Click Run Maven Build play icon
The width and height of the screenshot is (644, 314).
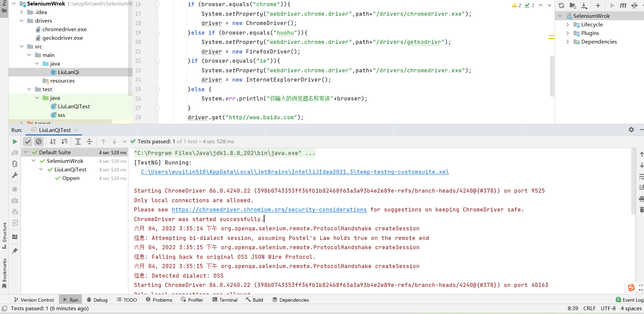coord(612,5)
